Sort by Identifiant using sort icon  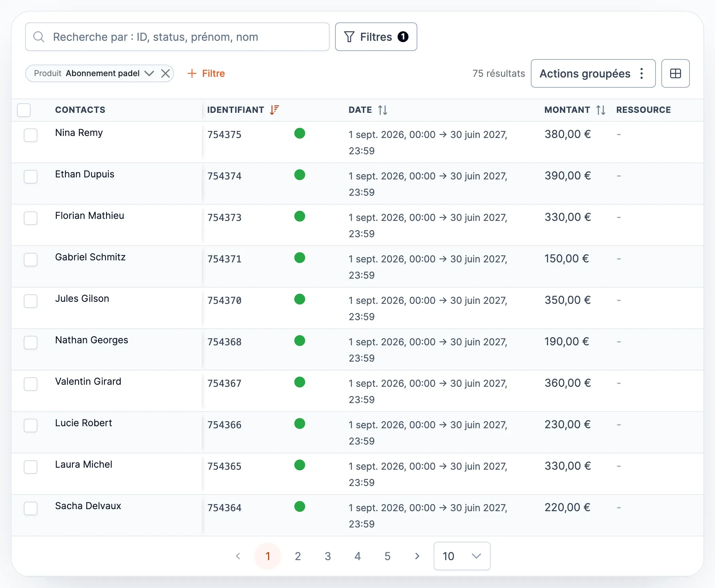(274, 110)
